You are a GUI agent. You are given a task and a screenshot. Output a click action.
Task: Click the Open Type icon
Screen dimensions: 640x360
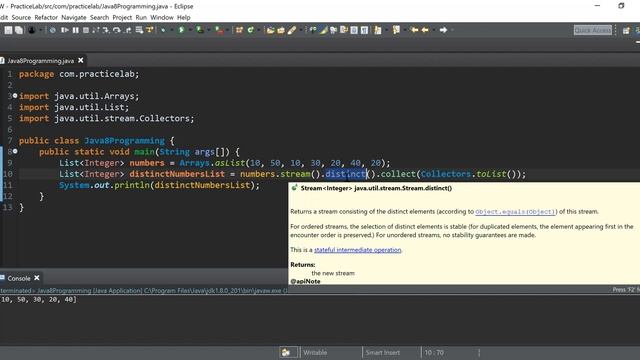pyautogui.click(x=270, y=30)
